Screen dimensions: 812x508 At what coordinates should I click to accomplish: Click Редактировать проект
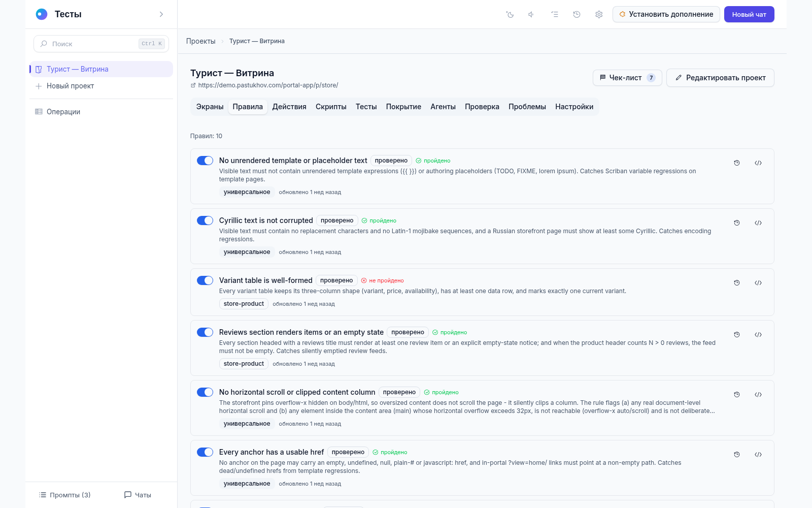[x=720, y=78]
